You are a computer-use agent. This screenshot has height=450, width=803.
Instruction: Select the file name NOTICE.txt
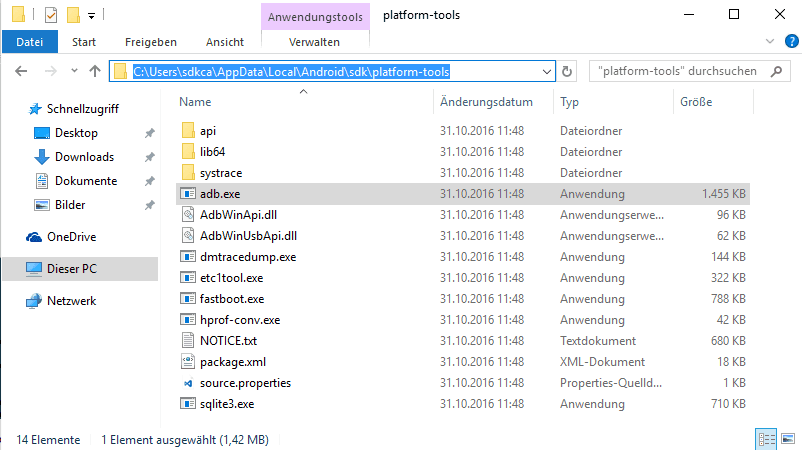coord(228,341)
